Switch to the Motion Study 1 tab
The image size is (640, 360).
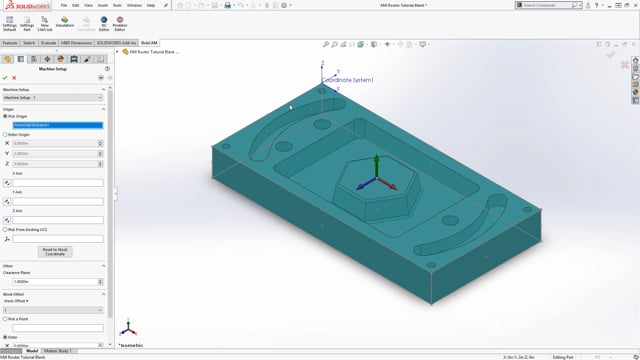(58, 351)
